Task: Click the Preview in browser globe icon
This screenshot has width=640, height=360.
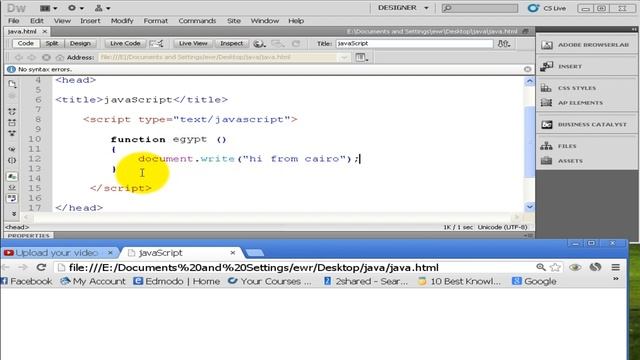Action: [259, 44]
